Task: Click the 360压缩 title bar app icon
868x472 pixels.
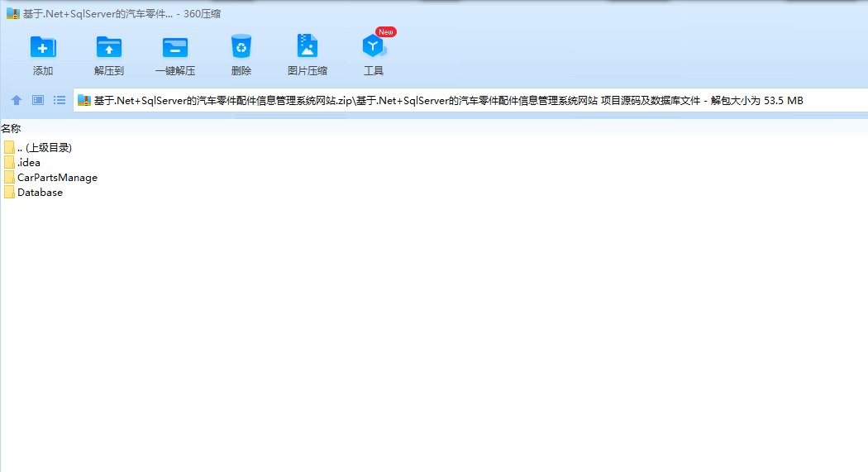Action: tap(13, 13)
